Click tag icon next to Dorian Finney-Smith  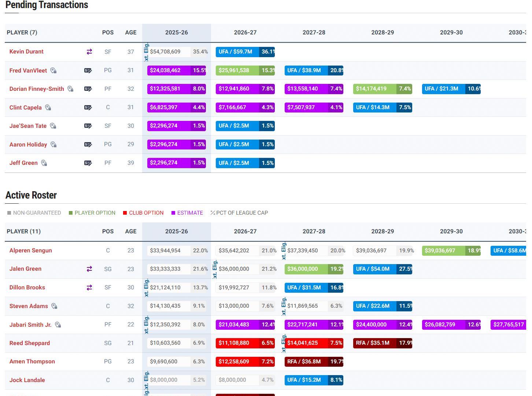pyautogui.click(x=70, y=89)
